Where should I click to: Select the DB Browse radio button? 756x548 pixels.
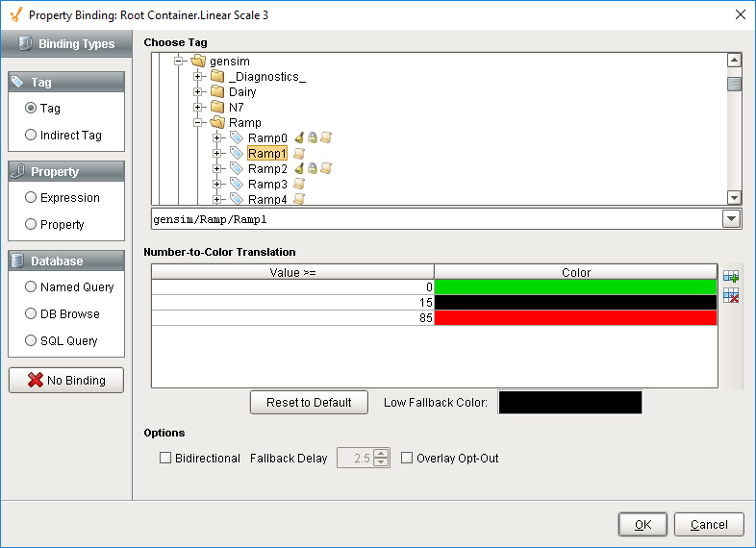pyautogui.click(x=31, y=313)
